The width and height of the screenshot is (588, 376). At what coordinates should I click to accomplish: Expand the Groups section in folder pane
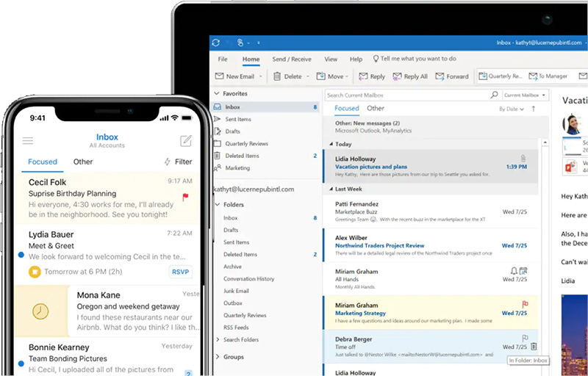tap(216, 357)
